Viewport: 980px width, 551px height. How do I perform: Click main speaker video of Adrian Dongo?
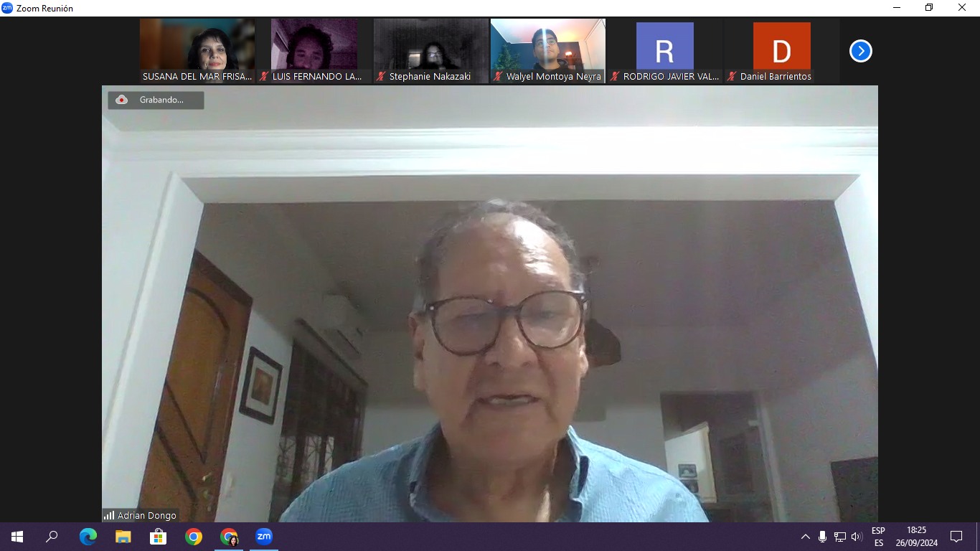(x=490, y=303)
